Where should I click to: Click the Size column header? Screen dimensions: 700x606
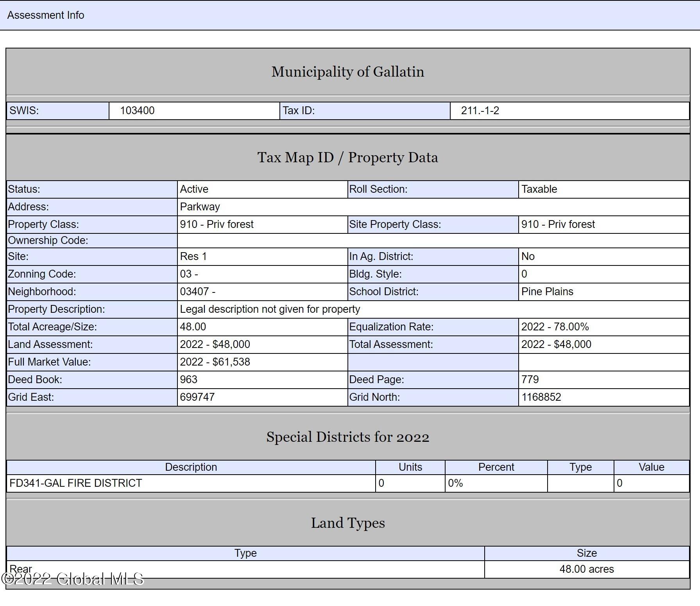tap(587, 553)
